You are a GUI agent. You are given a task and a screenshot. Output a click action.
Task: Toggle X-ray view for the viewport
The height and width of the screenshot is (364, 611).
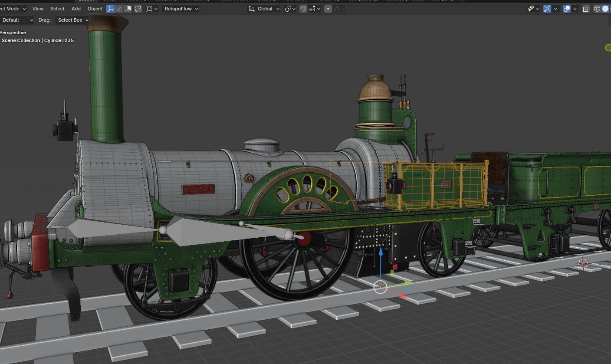click(x=586, y=9)
